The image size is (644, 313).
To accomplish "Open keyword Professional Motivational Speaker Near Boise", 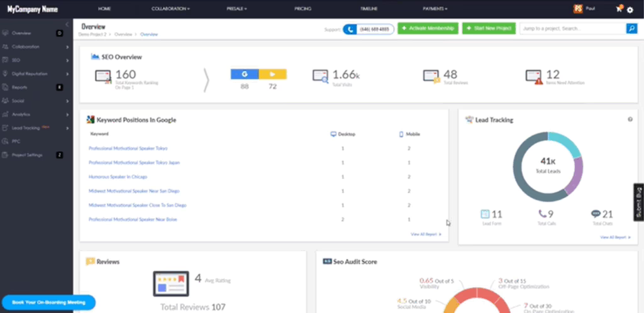I will coord(133,219).
